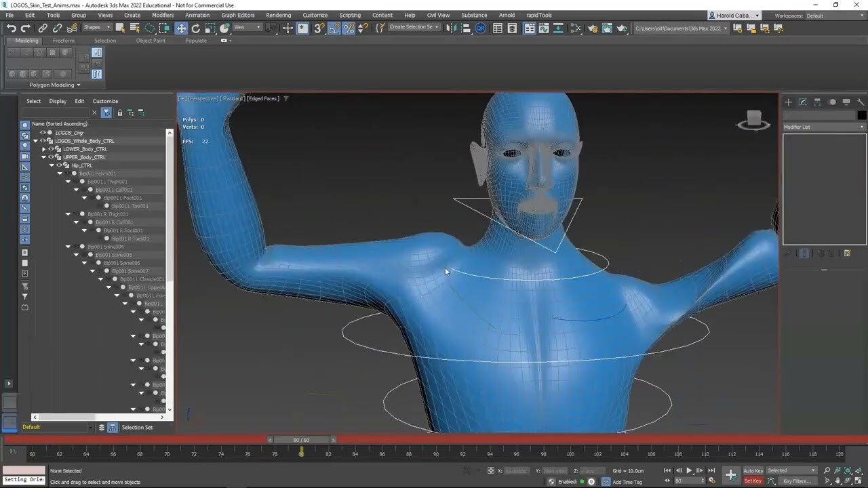Open the Render Setup dialog icon
The height and width of the screenshot is (488, 868).
click(593, 28)
